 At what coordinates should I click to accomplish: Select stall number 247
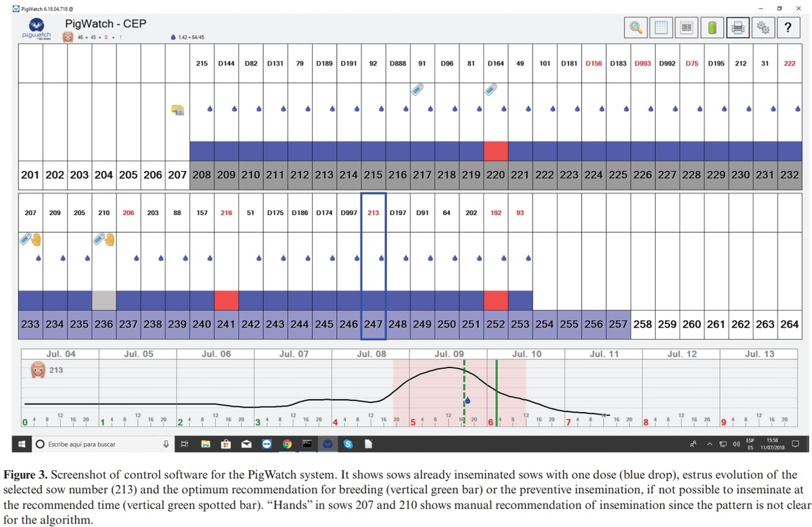[374, 324]
